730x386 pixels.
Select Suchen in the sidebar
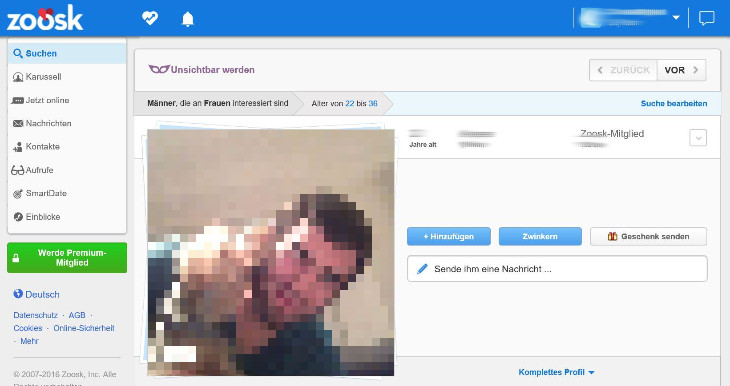tap(67, 53)
